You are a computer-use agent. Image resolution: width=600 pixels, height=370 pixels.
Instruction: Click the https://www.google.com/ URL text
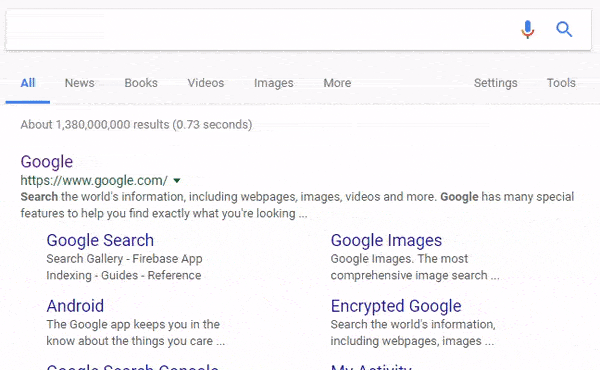pyautogui.click(x=94, y=181)
